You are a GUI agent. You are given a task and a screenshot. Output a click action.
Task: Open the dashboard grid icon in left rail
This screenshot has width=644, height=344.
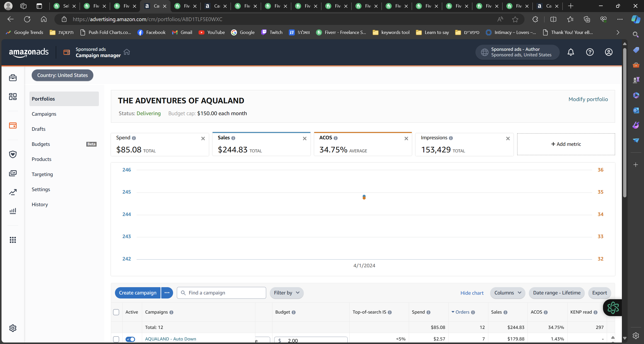point(13,97)
